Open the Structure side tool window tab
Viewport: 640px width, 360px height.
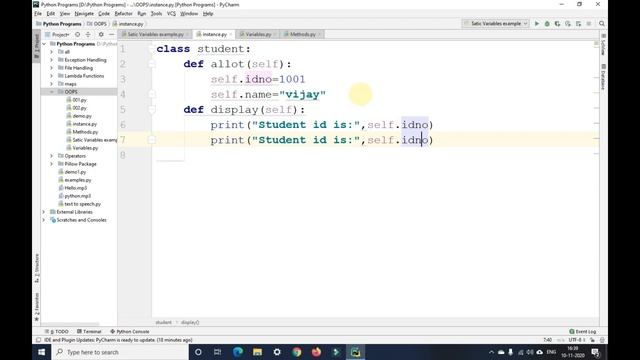tap(37, 268)
